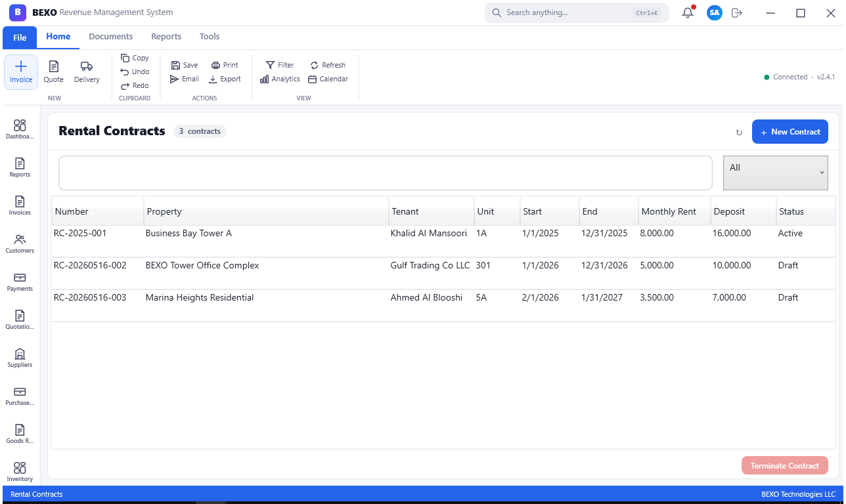Open Goods Receipts in the sidebar

20,434
